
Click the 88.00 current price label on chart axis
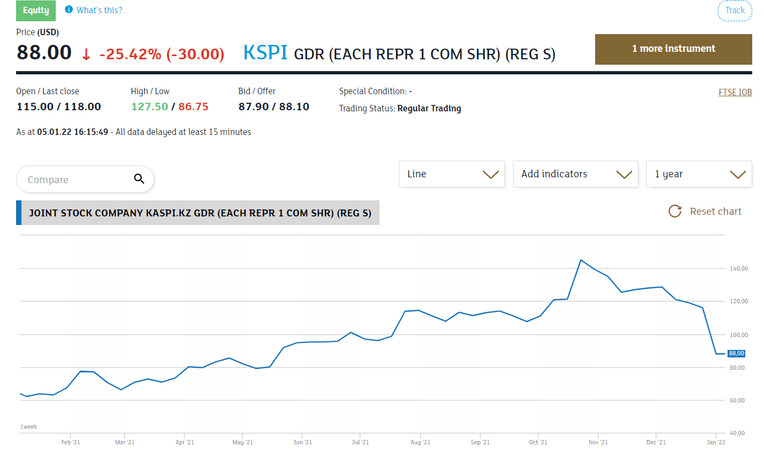pos(736,353)
